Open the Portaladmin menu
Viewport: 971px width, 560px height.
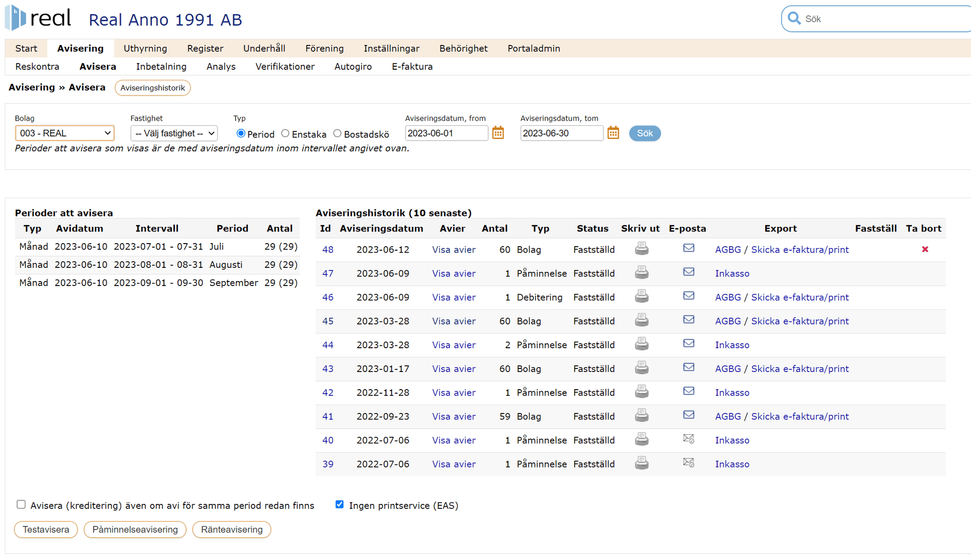pyautogui.click(x=534, y=49)
